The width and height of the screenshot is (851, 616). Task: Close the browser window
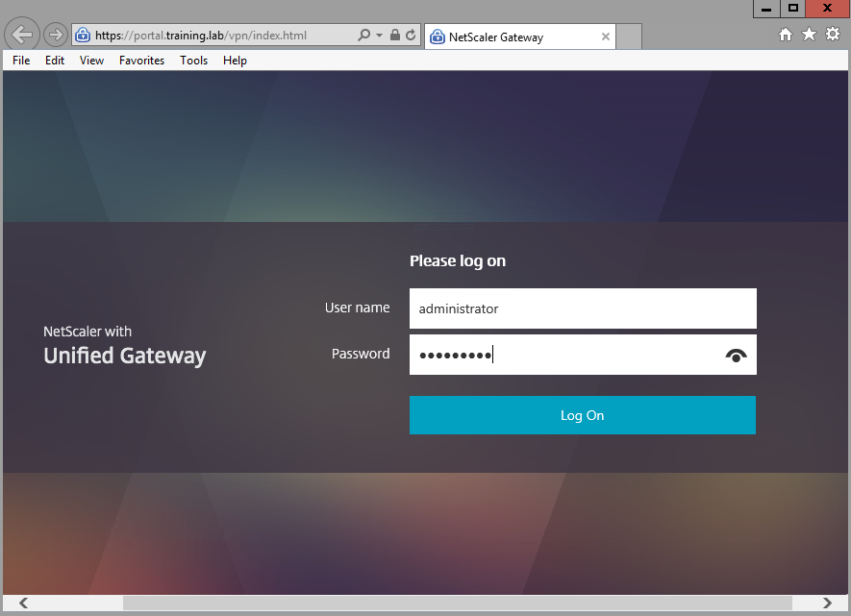828,9
